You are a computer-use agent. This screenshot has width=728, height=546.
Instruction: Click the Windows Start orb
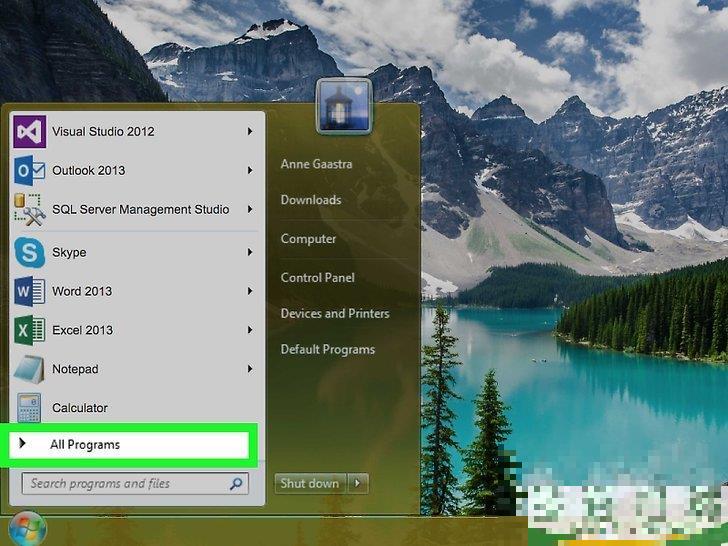point(27,530)
